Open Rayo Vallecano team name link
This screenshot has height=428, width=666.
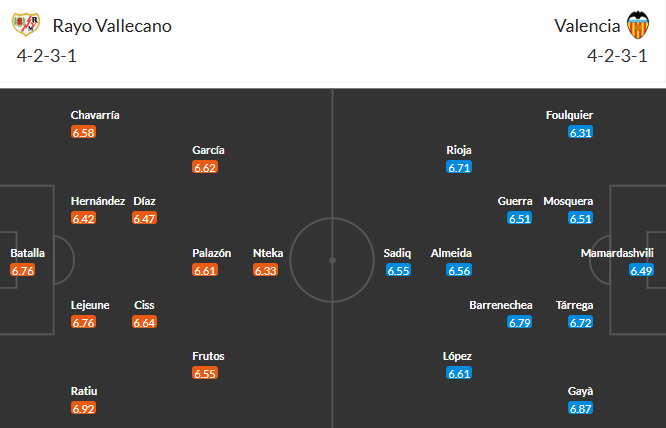[112, 26]
